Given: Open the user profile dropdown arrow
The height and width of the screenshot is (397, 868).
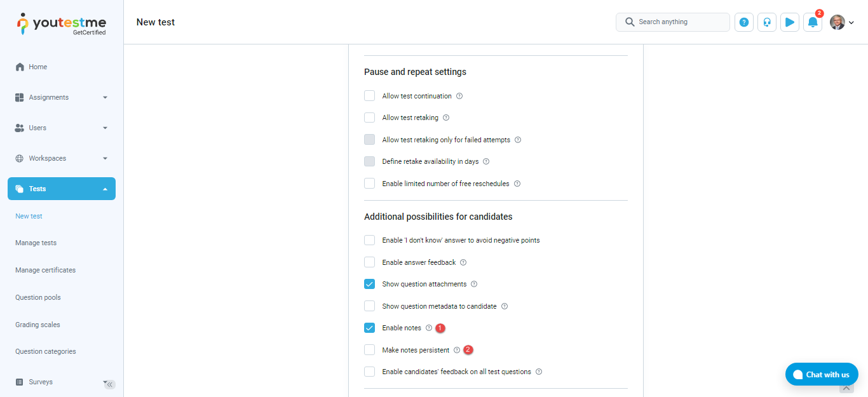Looking at the screenshot, I should (851, 23).
